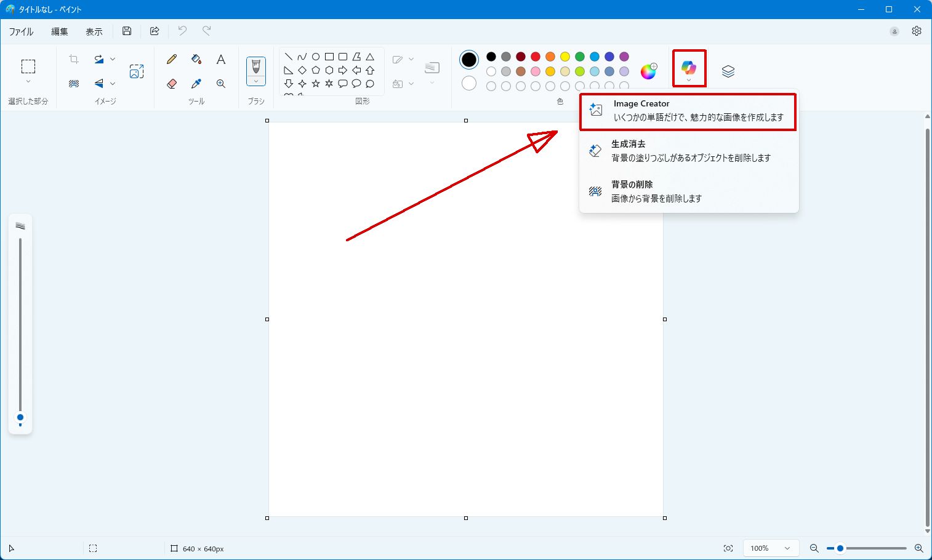Select the black Color 1 circle
The image size is (932, 560).
pos(469,60)
